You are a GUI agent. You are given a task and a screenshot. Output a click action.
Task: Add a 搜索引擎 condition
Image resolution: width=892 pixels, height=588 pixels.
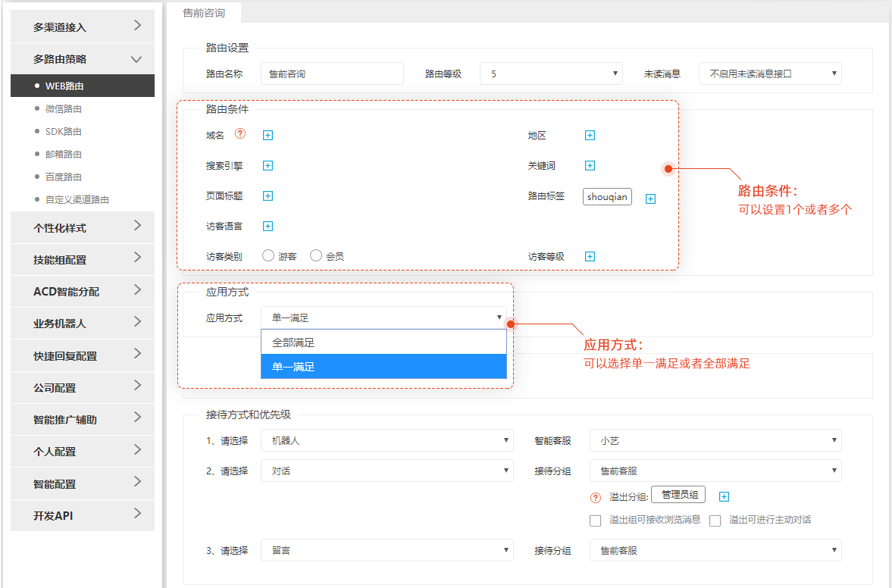pyautogui.click(x=268, y=165)
